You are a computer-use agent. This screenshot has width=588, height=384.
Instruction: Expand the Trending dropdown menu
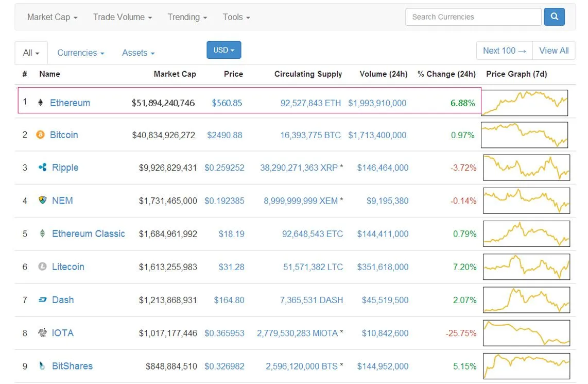click(x=187, y=17)
